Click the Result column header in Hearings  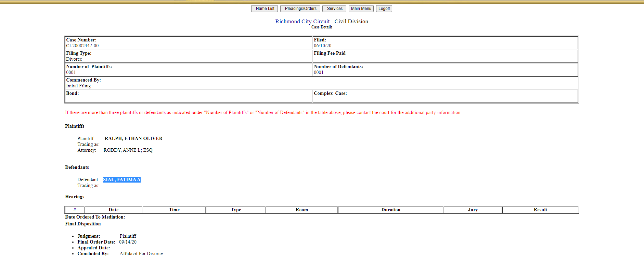click(x=540, y=210)
